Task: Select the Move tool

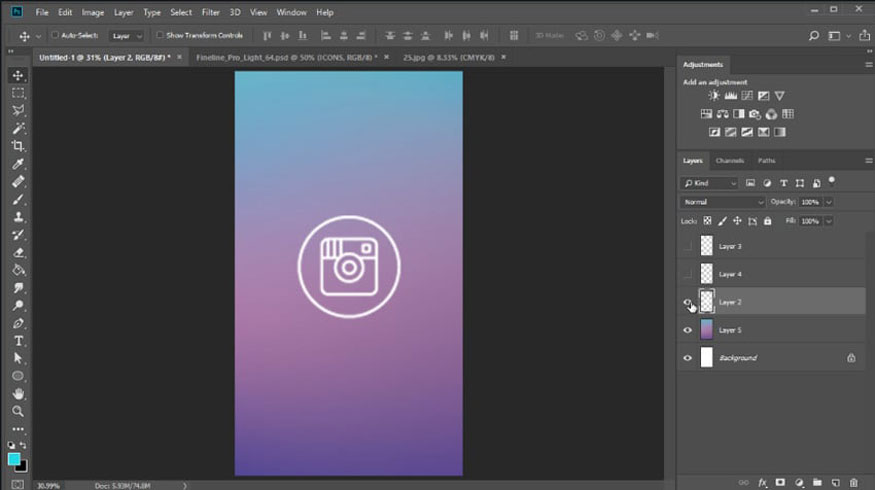Action: pos(18,75)
